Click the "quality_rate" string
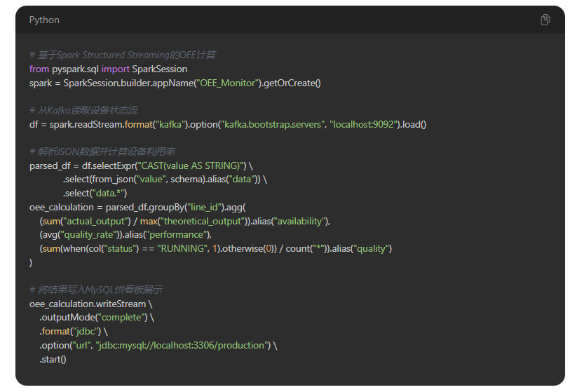The image size is (584, 392). coord(88,235)
